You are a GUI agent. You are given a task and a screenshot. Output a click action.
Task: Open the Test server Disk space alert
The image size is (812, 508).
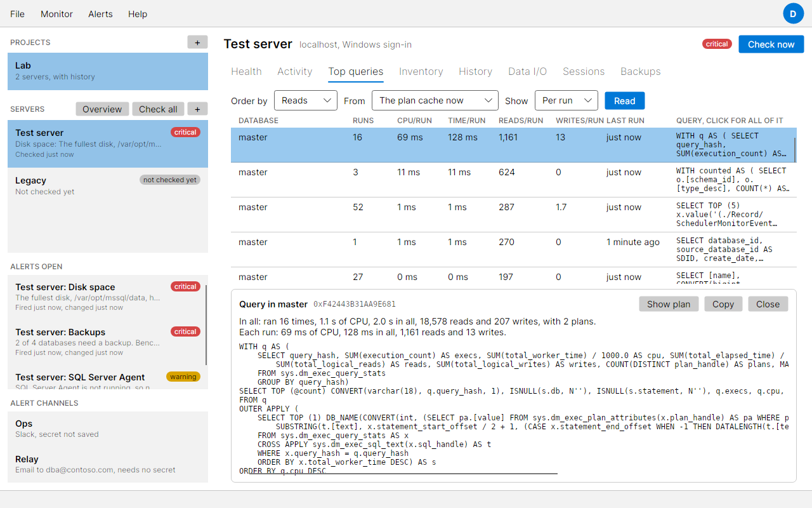(107, 297)
